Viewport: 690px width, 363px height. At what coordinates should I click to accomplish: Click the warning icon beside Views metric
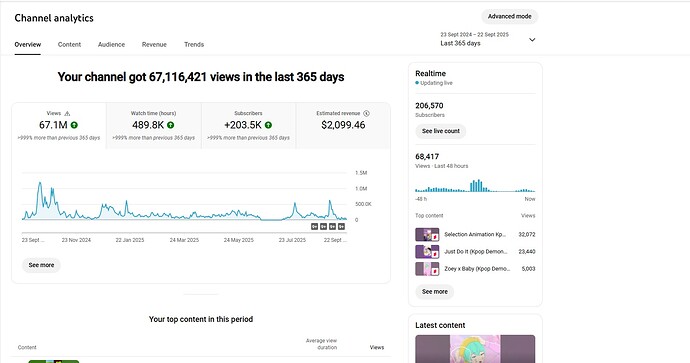click(x=67, y=114)
